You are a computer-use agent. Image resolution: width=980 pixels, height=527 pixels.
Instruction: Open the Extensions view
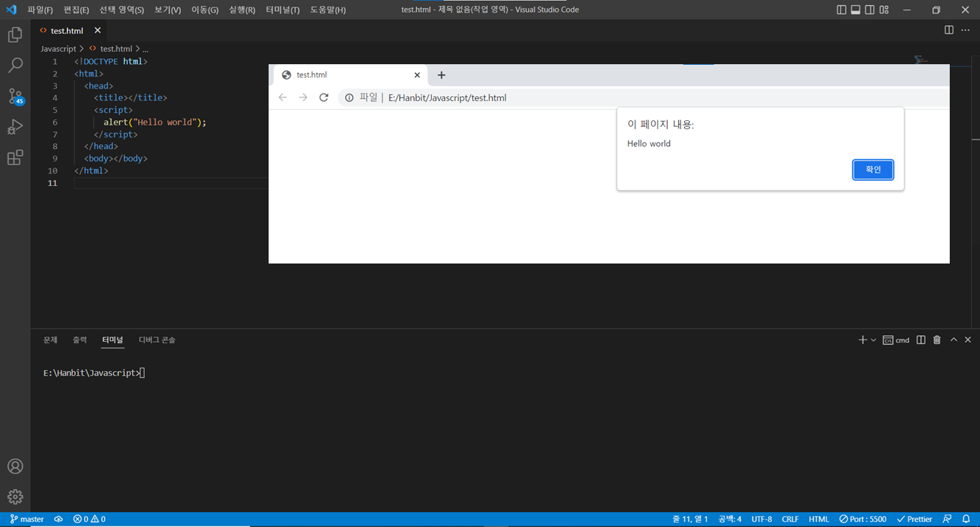(15, 157)
